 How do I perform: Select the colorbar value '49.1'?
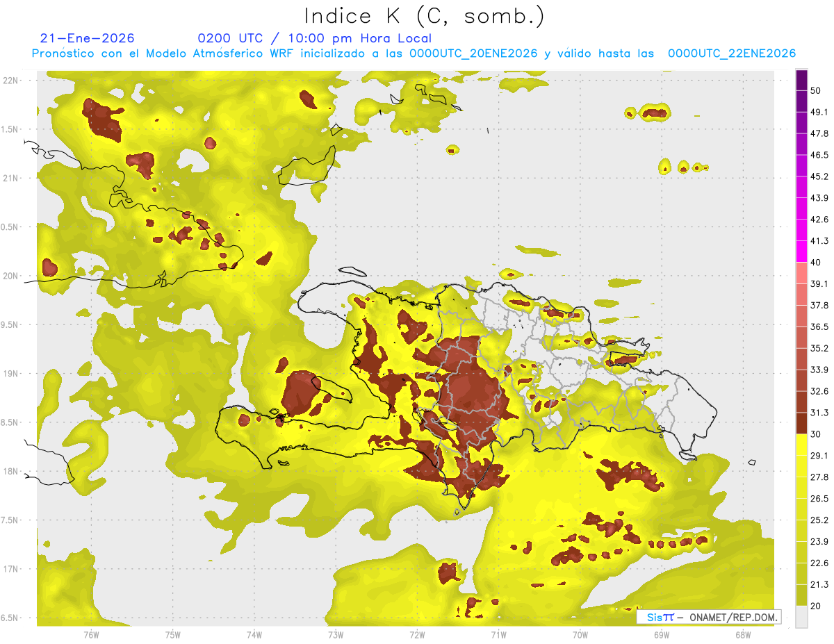pos(819,113)
